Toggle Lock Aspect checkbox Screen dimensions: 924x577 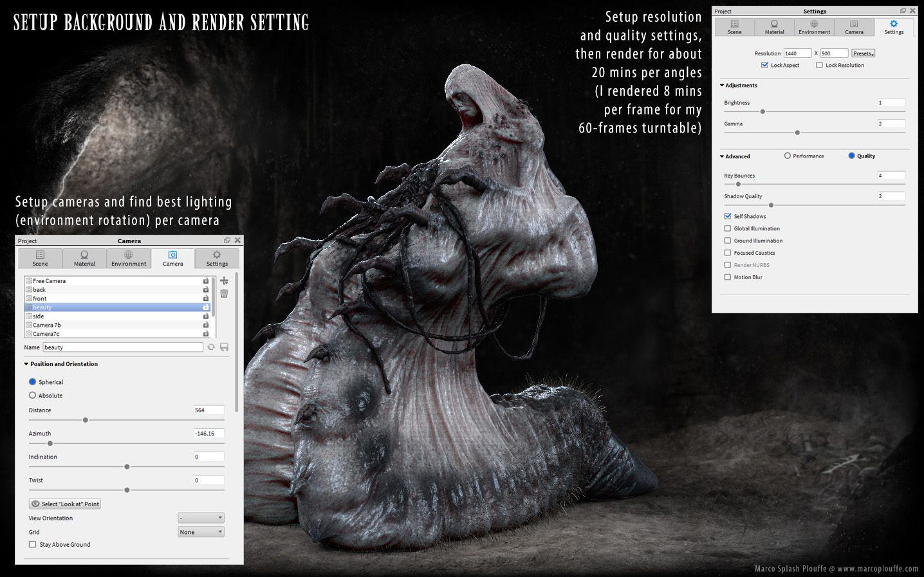pyautogui.click(x=764, y=65)
